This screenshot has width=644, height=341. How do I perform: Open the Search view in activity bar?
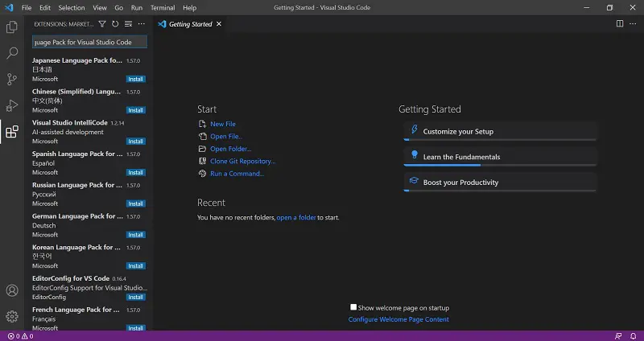tap(12, 53)
